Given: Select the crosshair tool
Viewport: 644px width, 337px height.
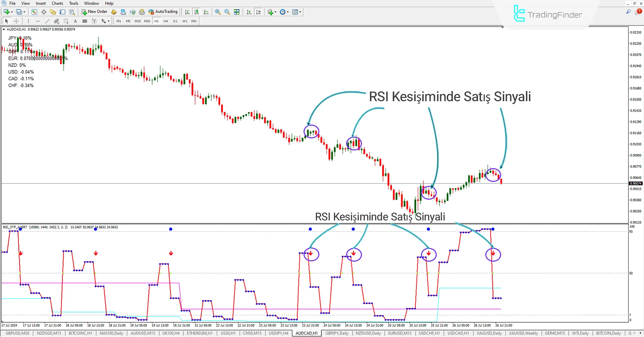Looking at the screenshot, I should (x=16, y=21).
